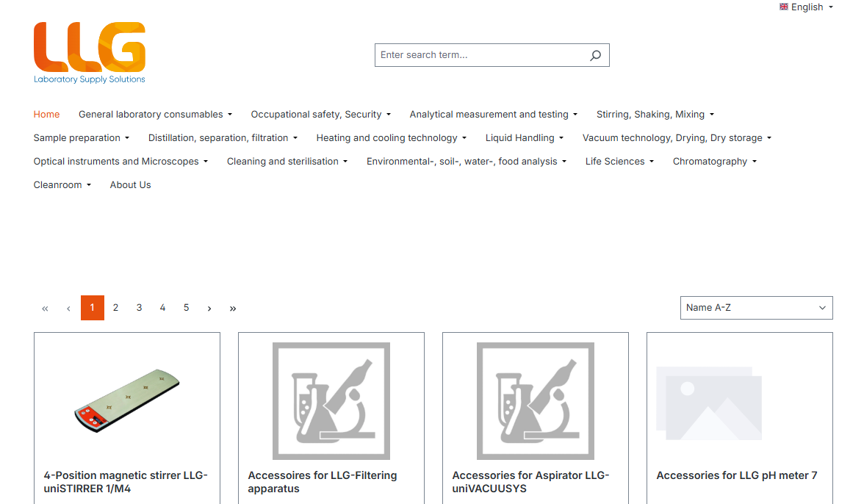
Task: Expand Sample preparation menu
Action: (82, 138)
